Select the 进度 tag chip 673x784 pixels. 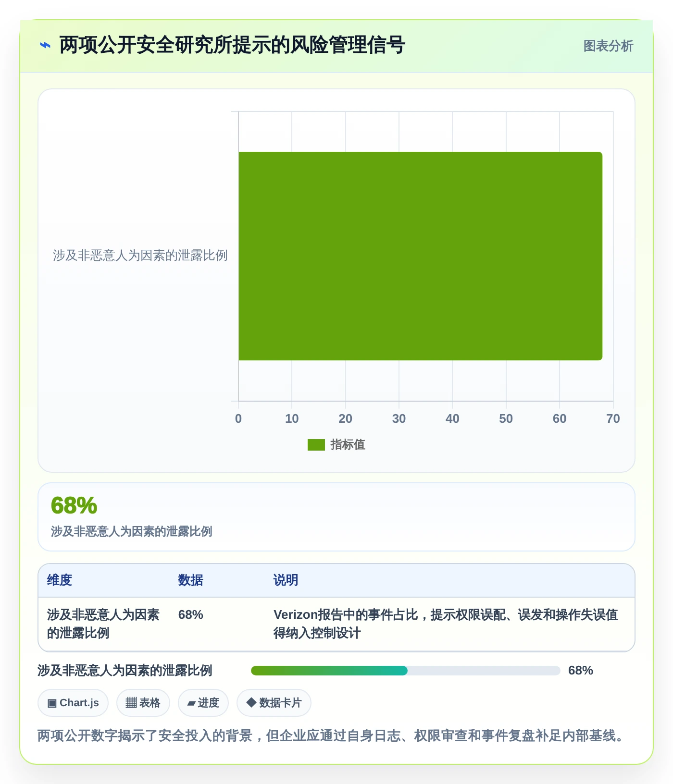pyautogui.click(x=203, y=703)
